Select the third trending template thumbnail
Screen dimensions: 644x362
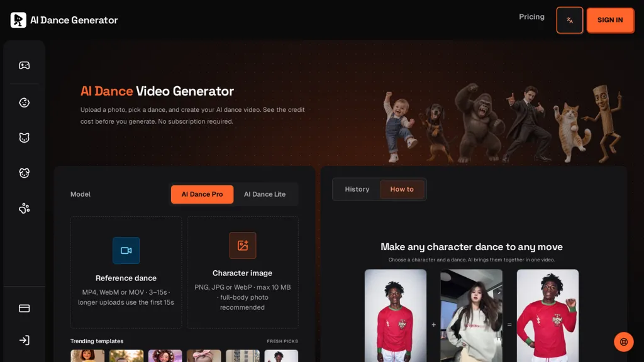click(x=165, y=356)
